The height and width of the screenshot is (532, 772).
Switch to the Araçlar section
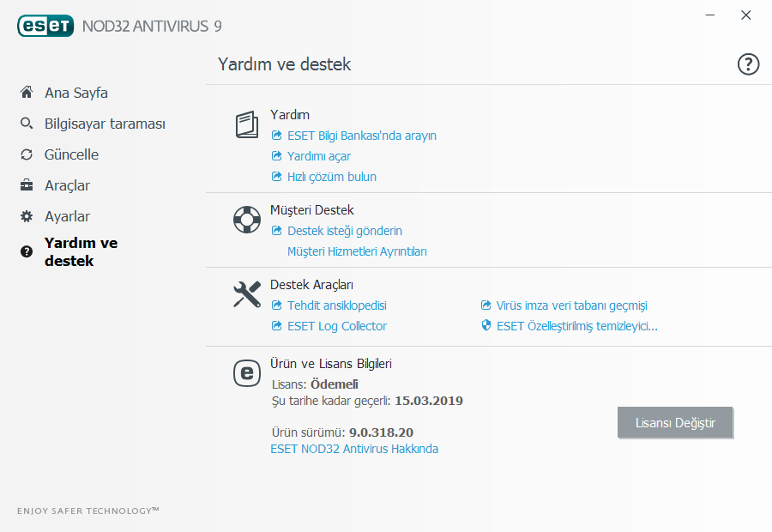point(66,185)
